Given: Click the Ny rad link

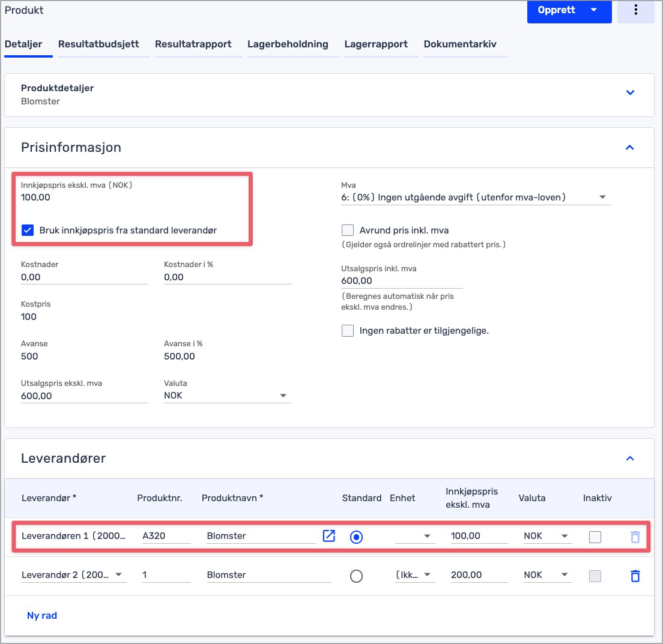Looking at the screenshot, I should (x=42, y=615).
